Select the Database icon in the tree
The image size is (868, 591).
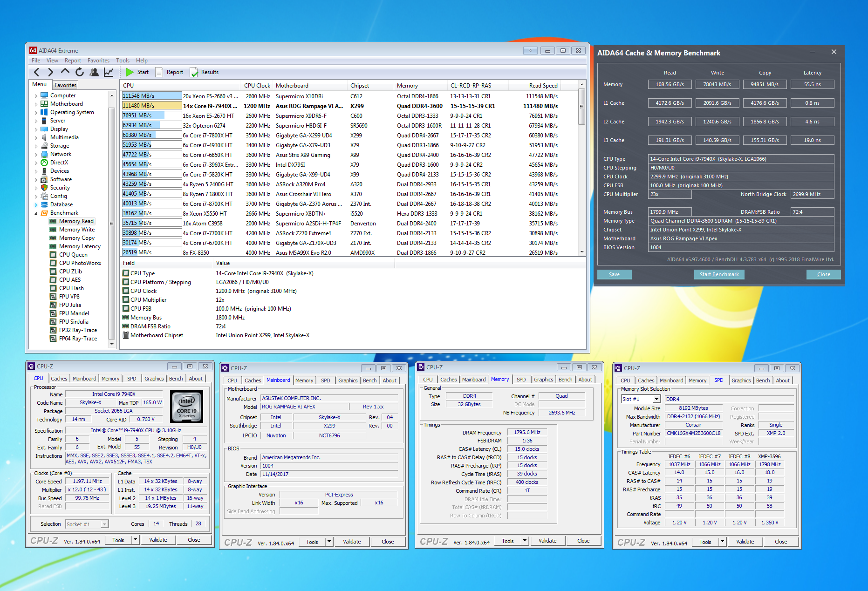(44, 204)
